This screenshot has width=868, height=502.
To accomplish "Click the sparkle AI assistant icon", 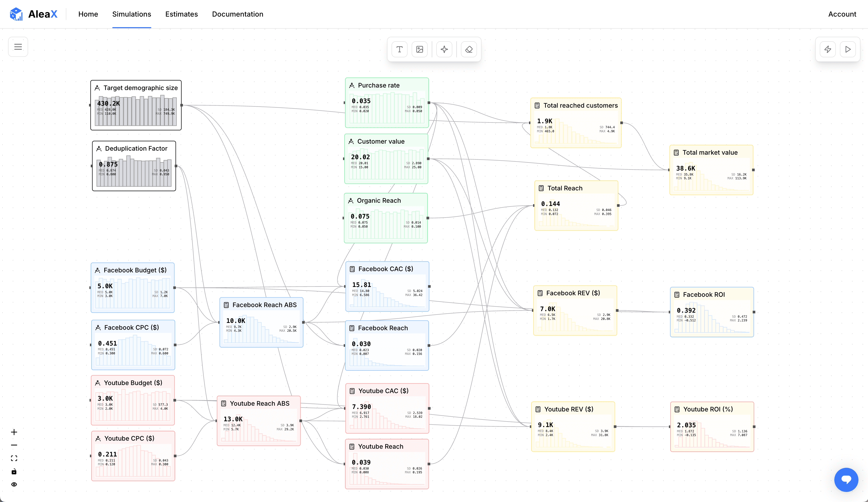I will coord(444,49).
